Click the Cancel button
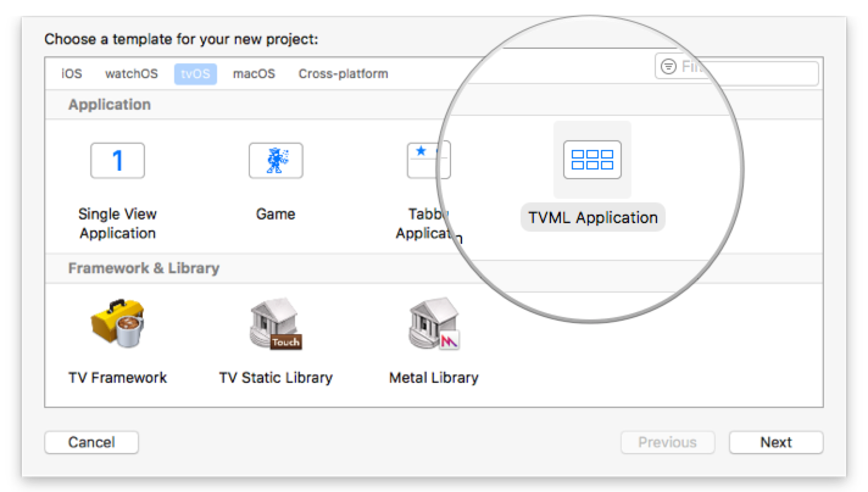The height and width of the screenshot is (492, 868). [91, 443]
